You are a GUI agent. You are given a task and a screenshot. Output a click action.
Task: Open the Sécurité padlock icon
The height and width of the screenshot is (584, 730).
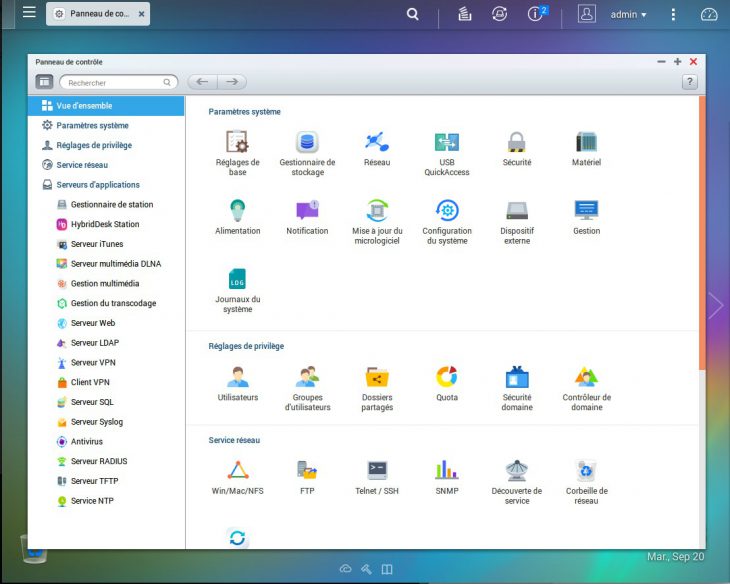coord(516,142)
